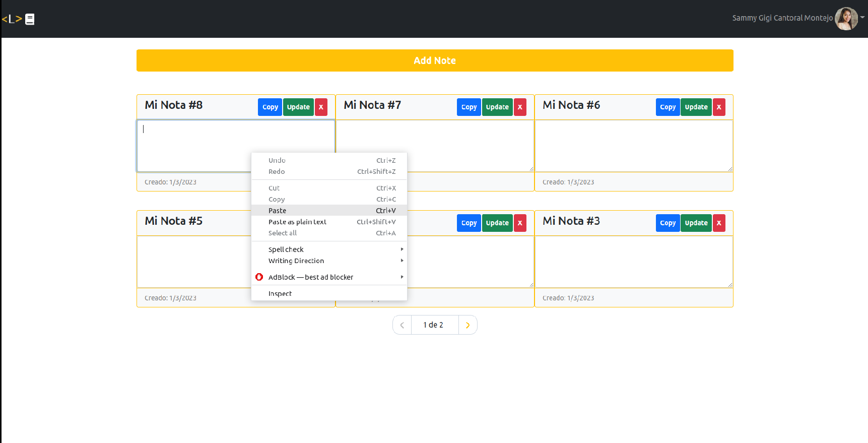Click 'Creado: 1/3/2023' under Mi Nota #8
868x443 pixels.
pyautogui.click(x=170, y=182)
